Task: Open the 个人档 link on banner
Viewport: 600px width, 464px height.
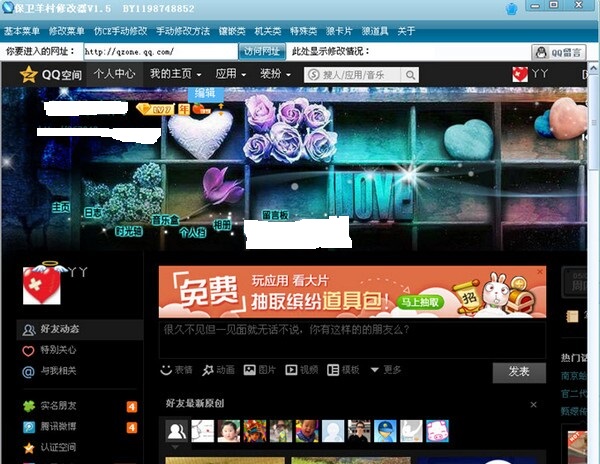Action: point(193,232)
